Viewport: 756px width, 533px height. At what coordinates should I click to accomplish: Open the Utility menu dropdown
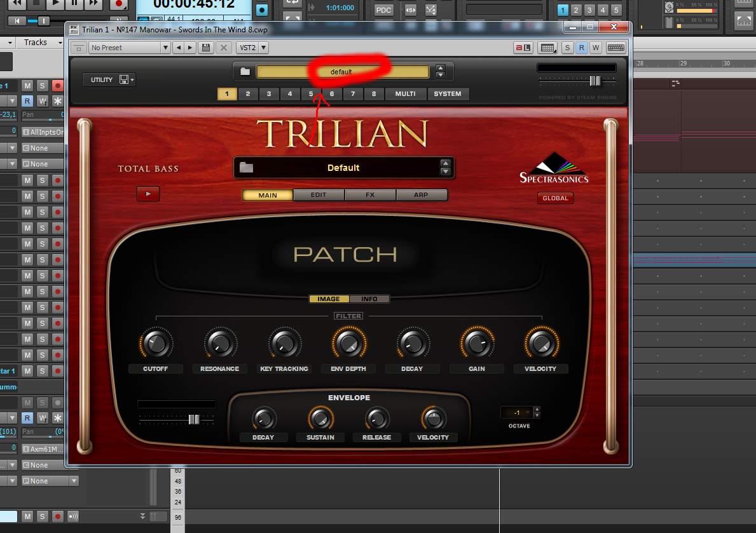click(109, 79)
